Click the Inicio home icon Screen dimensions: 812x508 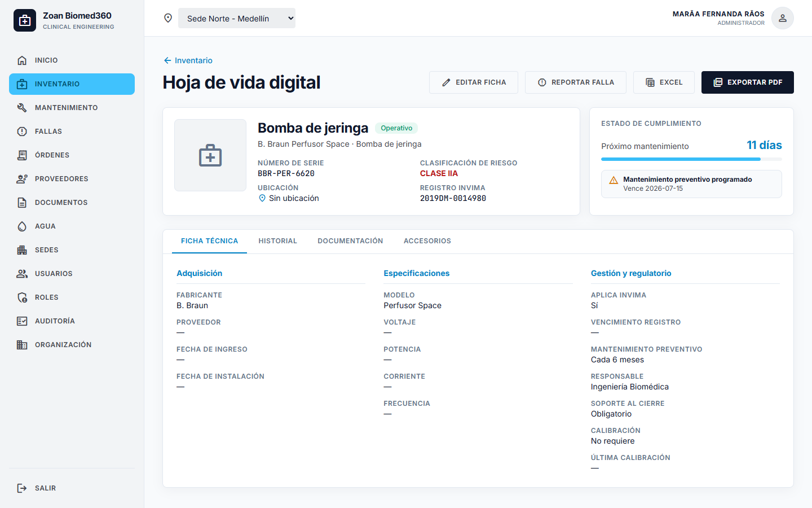tap(22, 60)
